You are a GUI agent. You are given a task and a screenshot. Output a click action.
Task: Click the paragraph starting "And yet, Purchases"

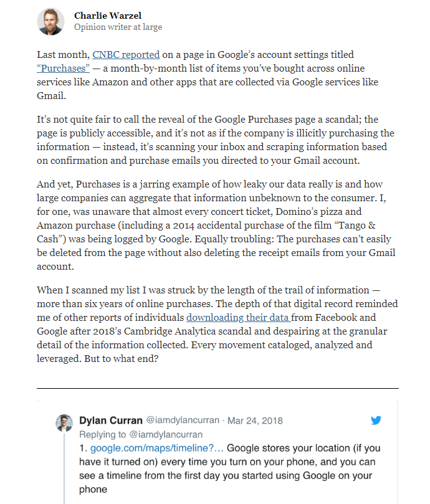pos(216,226)
